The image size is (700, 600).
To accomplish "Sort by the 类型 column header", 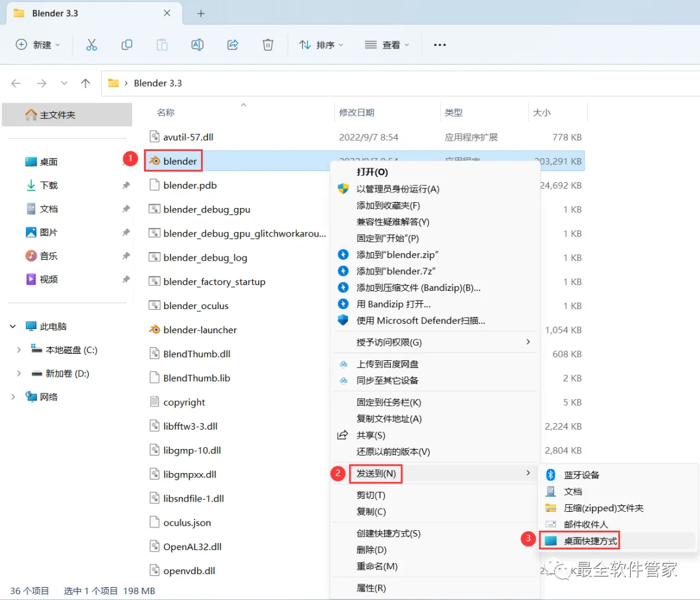I will pyautogui.click(x=454, y=113).
